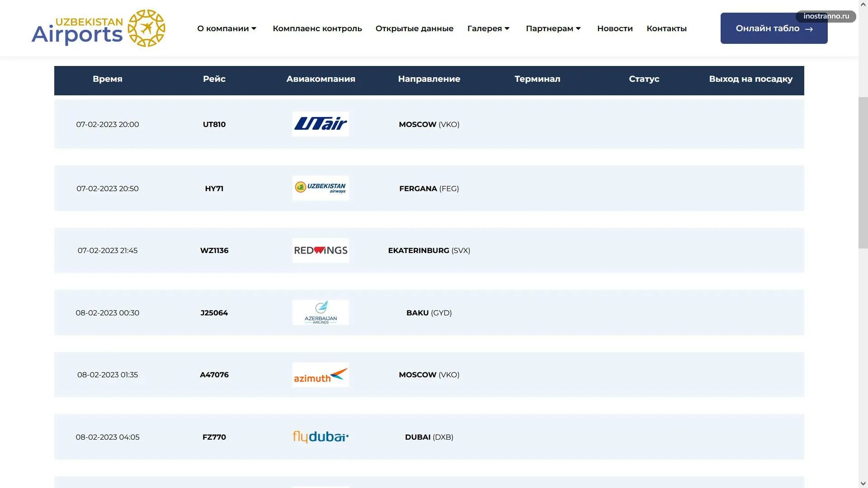Click the Uzbekistan Airways logo
868x488 pixels.
pos(321,188)
